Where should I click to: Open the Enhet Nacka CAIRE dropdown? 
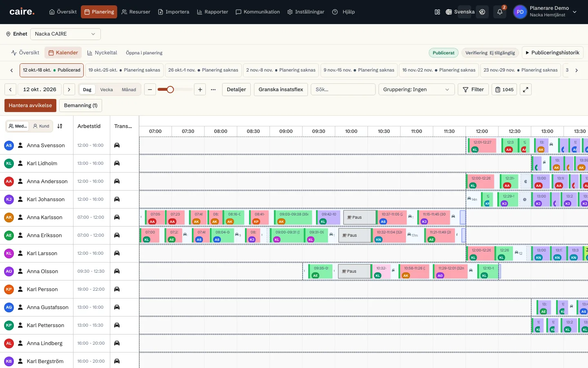(x=65, y=34)
